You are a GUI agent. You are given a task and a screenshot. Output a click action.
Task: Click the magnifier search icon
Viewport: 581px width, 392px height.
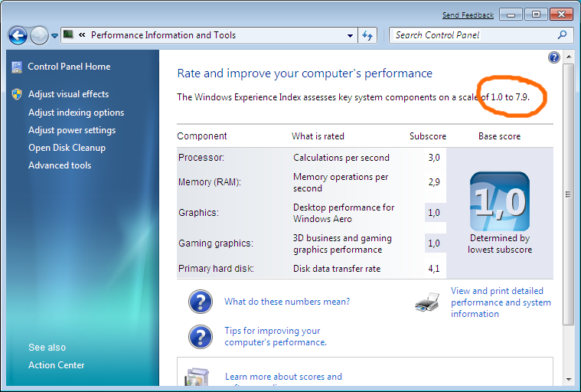tap(562, 34)
